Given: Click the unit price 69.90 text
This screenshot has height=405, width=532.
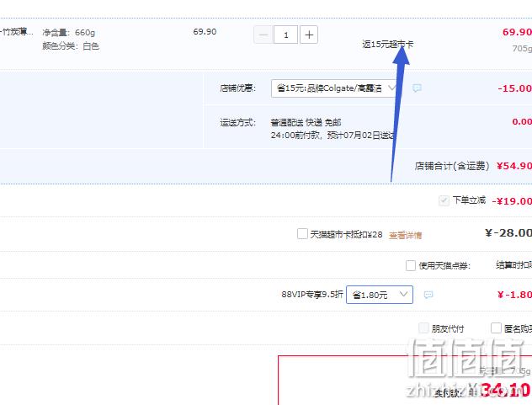Looking at the screenshot, I should point(205,31).
